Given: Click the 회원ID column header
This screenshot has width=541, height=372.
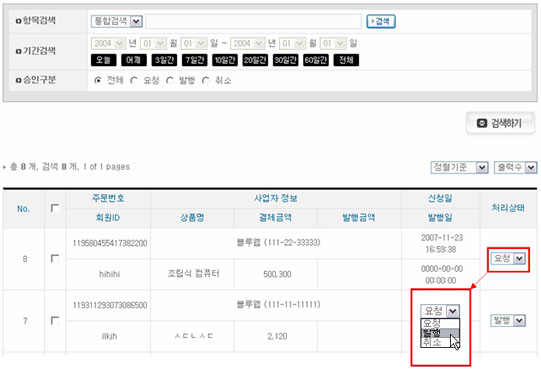Looking at the screenshot, I should tap(108, 218).
